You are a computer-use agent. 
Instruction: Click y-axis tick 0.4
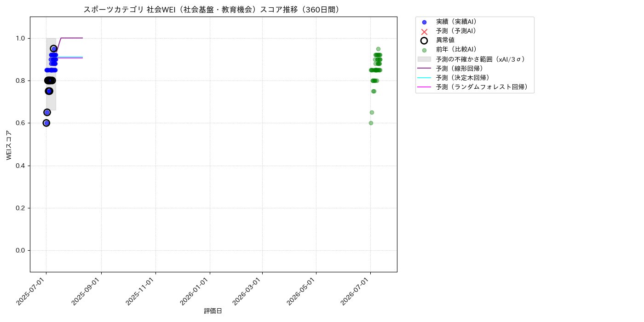click(20, 166)
